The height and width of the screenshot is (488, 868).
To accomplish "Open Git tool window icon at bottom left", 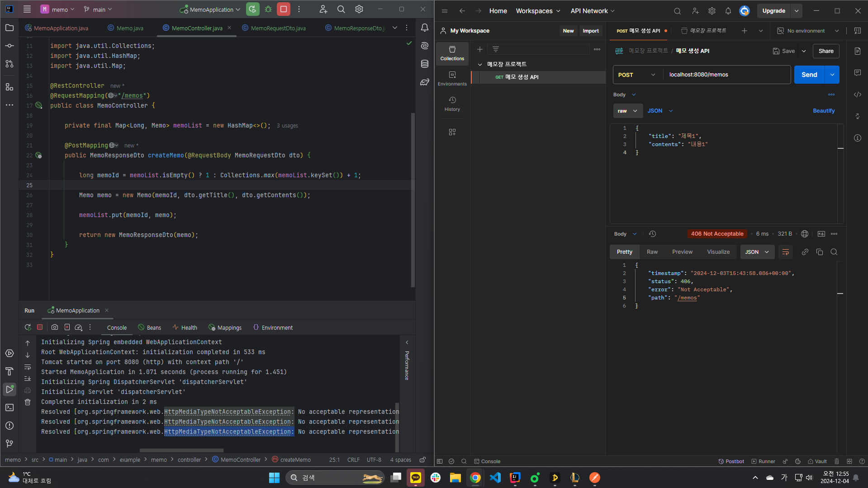I will tap(9, 444).
